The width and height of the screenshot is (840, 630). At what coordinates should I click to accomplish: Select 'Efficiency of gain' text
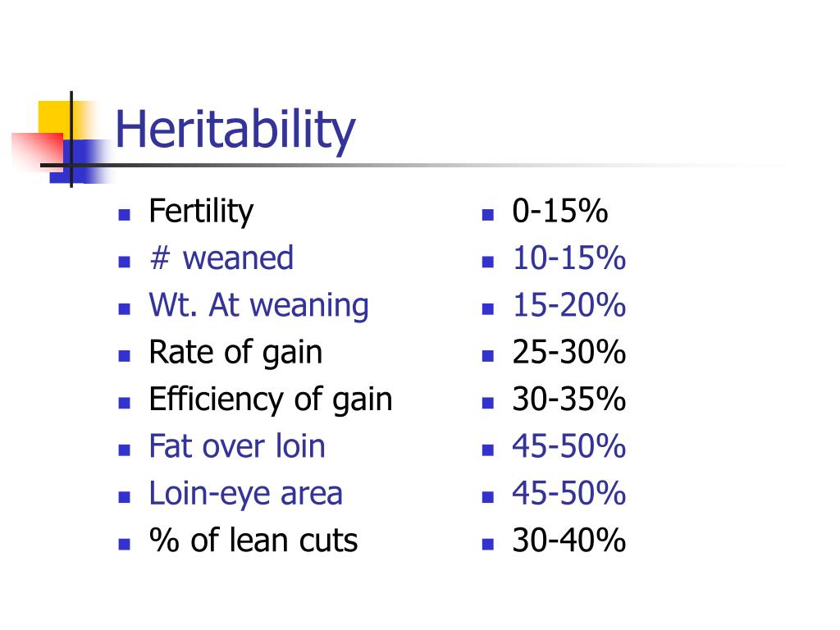(x=271, y=400)
